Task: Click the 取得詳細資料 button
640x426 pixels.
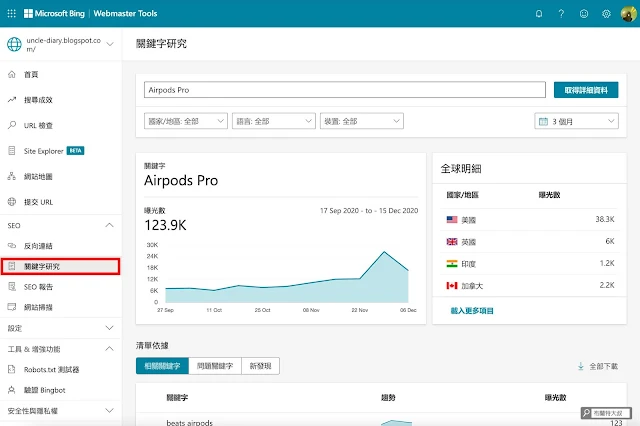Action: [586, 90]
